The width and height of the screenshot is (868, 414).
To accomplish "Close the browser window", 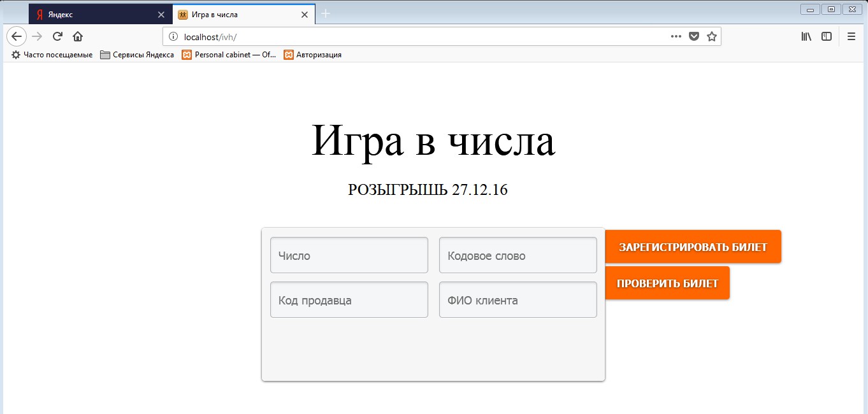I will coord(852,9).
